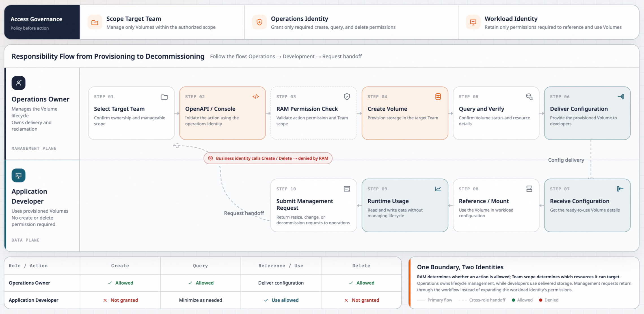The height and width of the screenshot is (314, 644).
Task: Click the Deliver configuration table cell
Action: [x=281, y=283]
